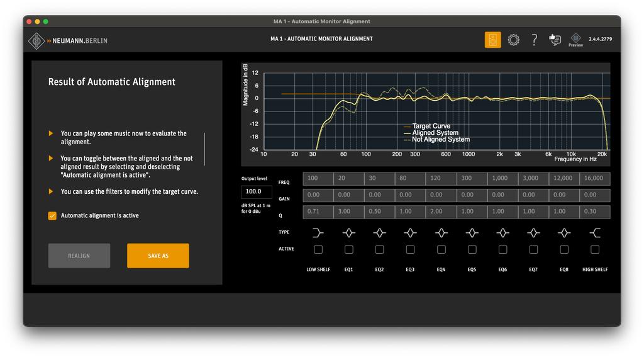Click the green macOS zoom window button

45,21
